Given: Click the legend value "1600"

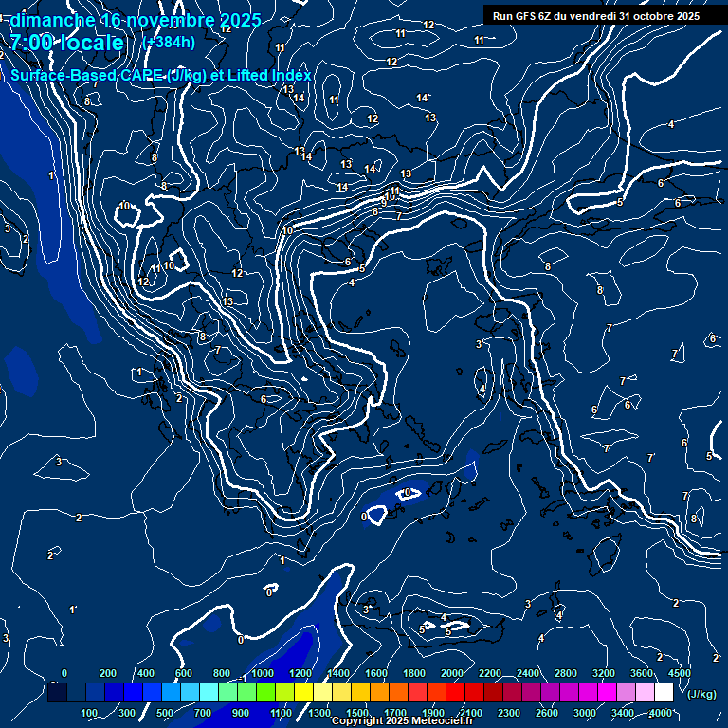Looking at the screenshot, I should pyautogui.click(x=376, y=673).
